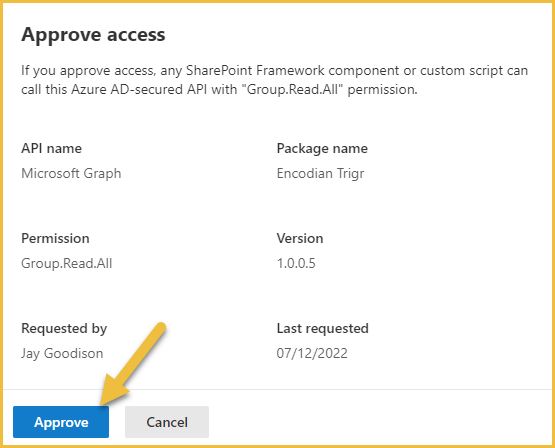
Task: Select the Microsoft Graph API name value
Action: point(71,173)
